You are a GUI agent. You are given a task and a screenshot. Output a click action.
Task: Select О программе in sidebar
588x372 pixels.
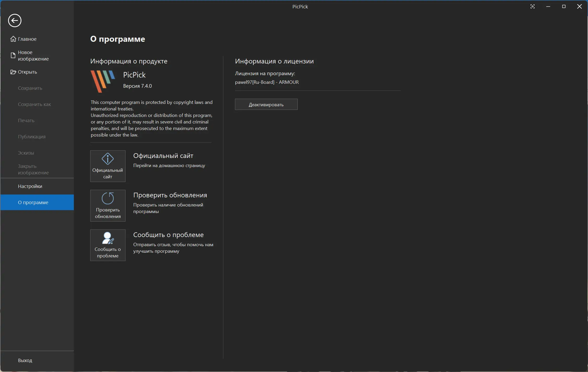[x=33, y=202]
